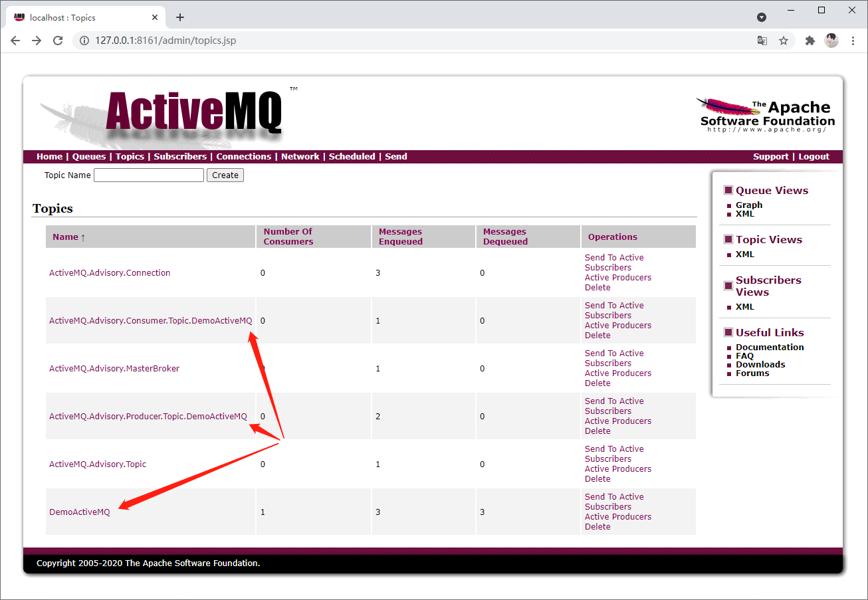Open the browser extensions puzzle icon
The image size is (868, 600).
(810, 41)
